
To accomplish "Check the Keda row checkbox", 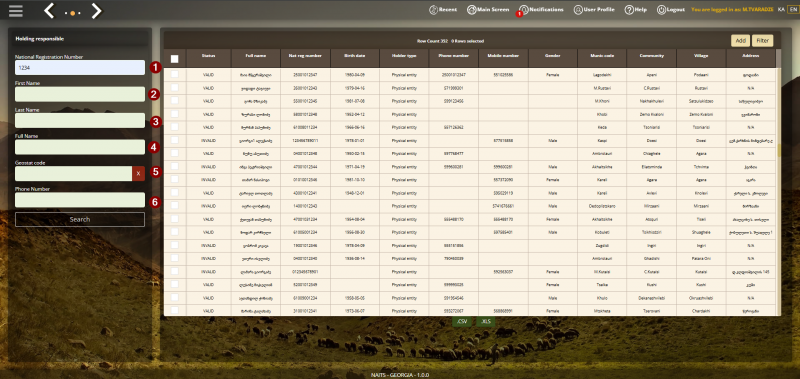I will coord(174,127).
